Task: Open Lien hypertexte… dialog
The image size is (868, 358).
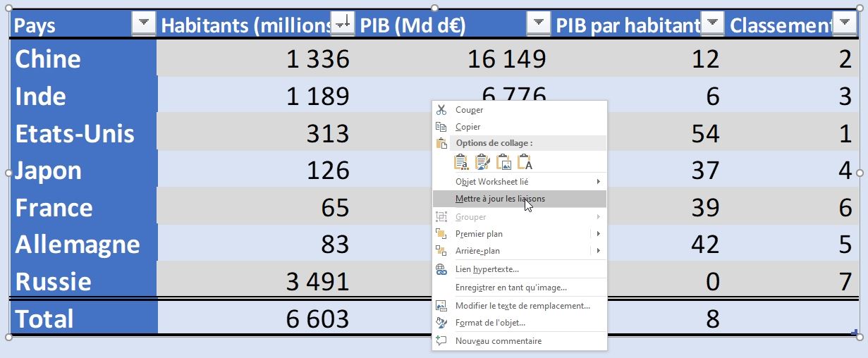Action: click(x=520, y=269)
